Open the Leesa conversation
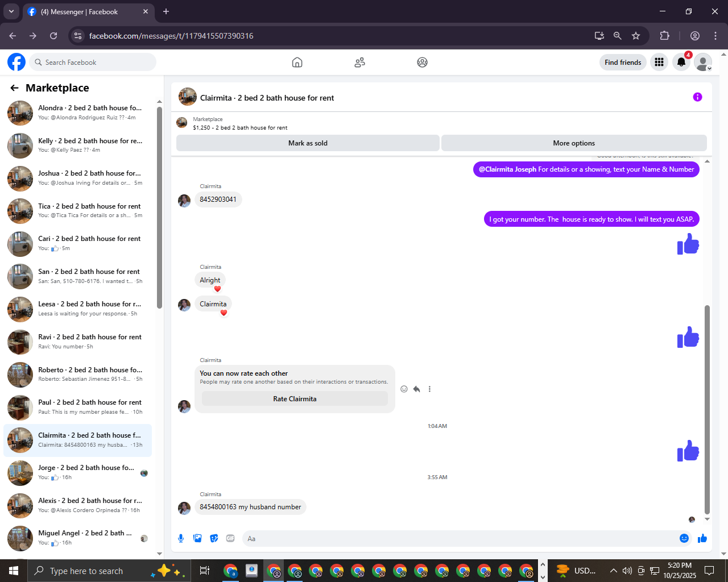This screenshot has height=582, width=728. [x=77, y=309]
